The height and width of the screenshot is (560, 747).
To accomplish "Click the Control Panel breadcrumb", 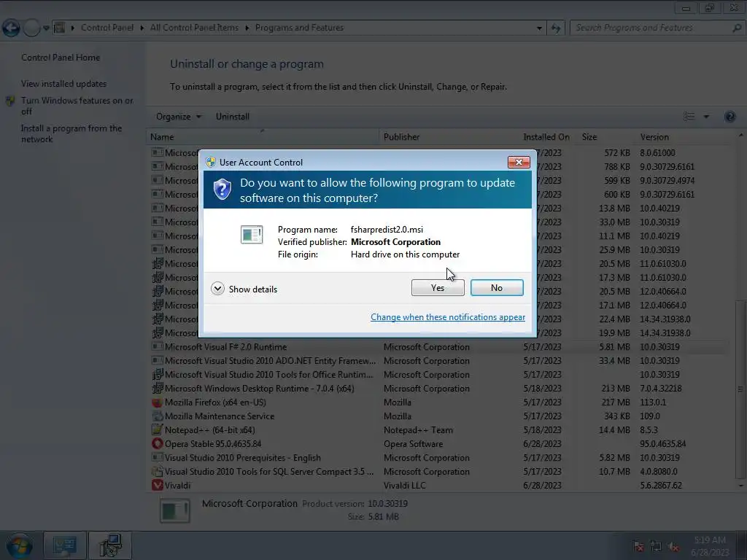I will point(107,28).
